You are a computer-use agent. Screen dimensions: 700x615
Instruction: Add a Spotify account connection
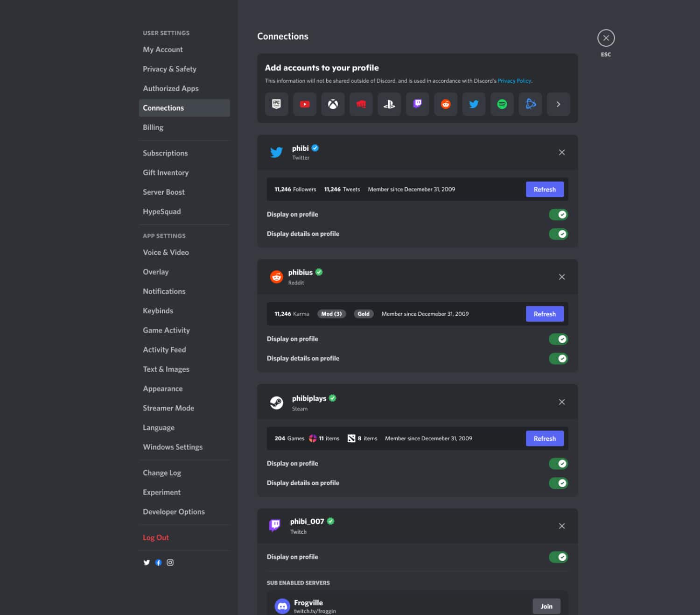tap(502, 104)
